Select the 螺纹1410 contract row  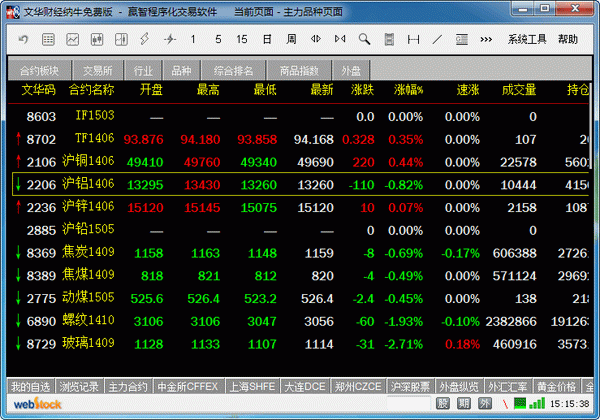[x=300, y=321]
